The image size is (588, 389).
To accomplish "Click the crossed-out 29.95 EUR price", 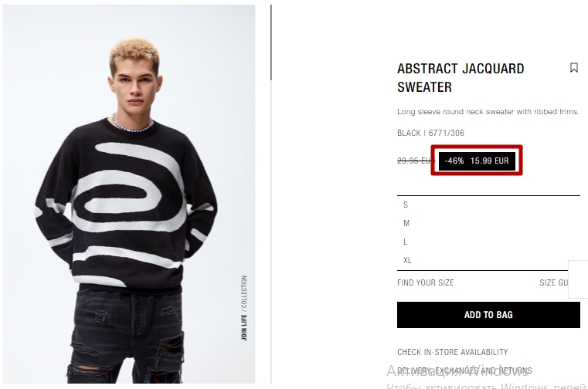I will [x=414, y=161].
